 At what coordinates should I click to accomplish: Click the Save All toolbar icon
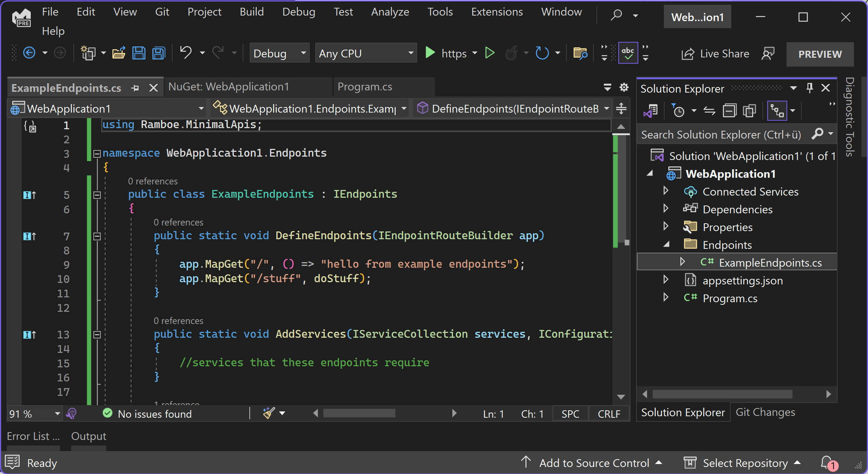click(x=159, y=53)
